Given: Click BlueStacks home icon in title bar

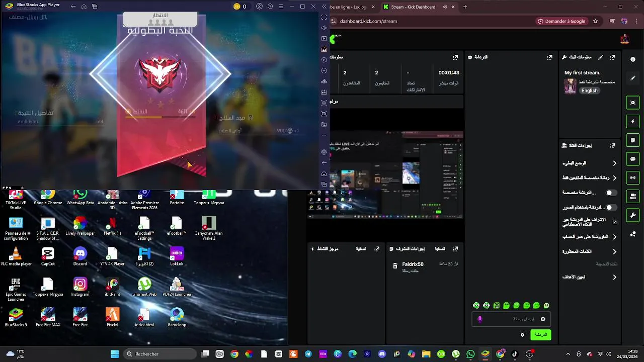Looking at the screenshot, I should 84,7.
